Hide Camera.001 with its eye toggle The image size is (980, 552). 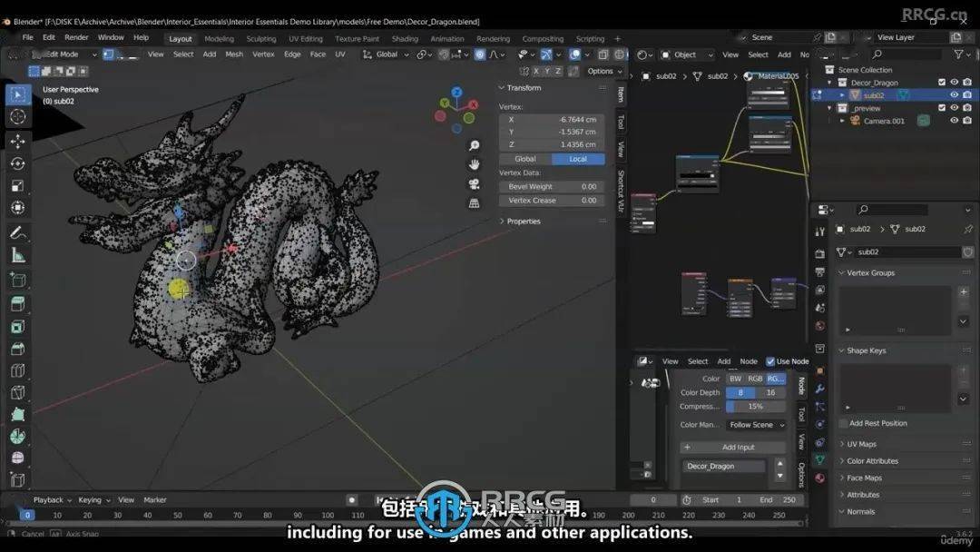[x=954, y=121]
